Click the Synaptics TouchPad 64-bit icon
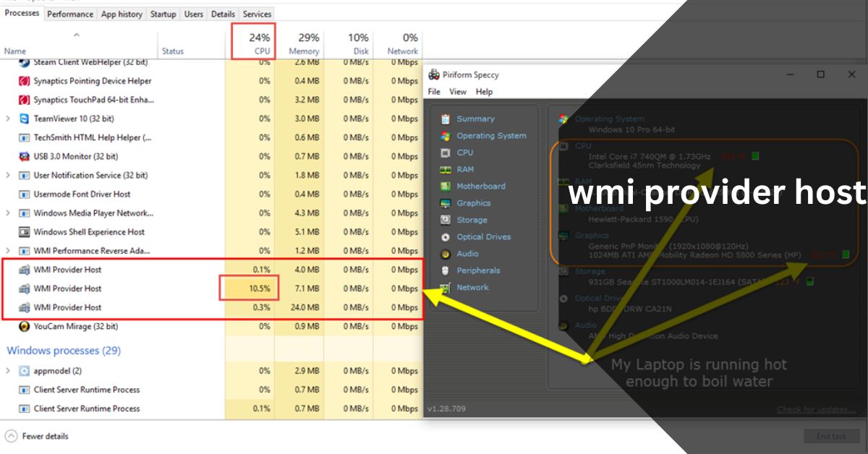This screenshot has width=868, height=454. point(25,100)
